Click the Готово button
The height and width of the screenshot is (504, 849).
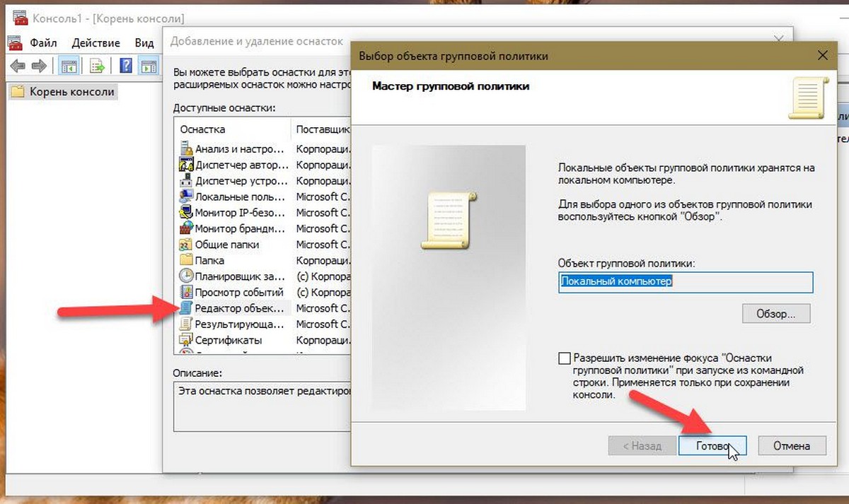(x=712, y=446)
